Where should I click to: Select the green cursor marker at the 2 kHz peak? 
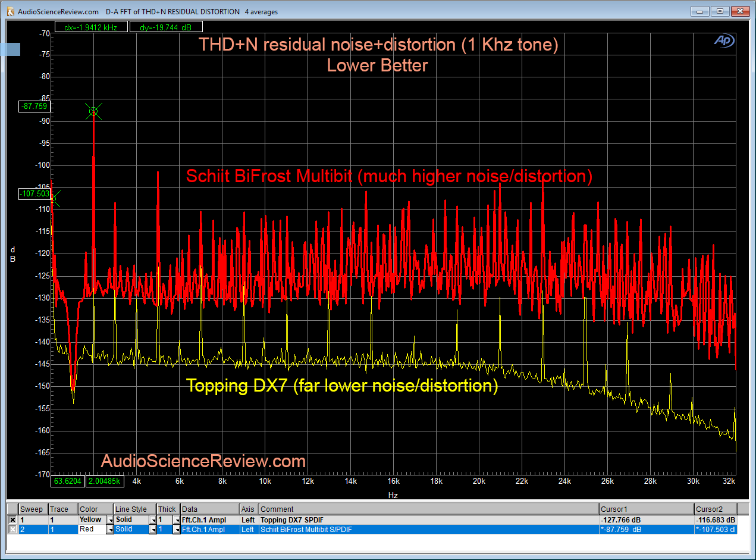coord(93,111)
